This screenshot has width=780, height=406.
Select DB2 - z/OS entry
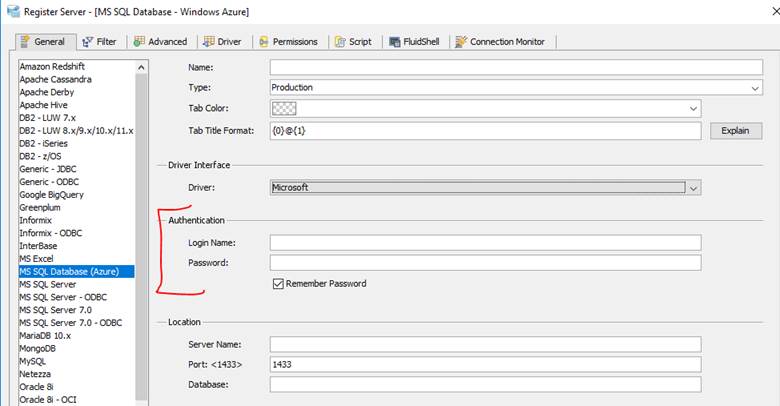point(41,156)
